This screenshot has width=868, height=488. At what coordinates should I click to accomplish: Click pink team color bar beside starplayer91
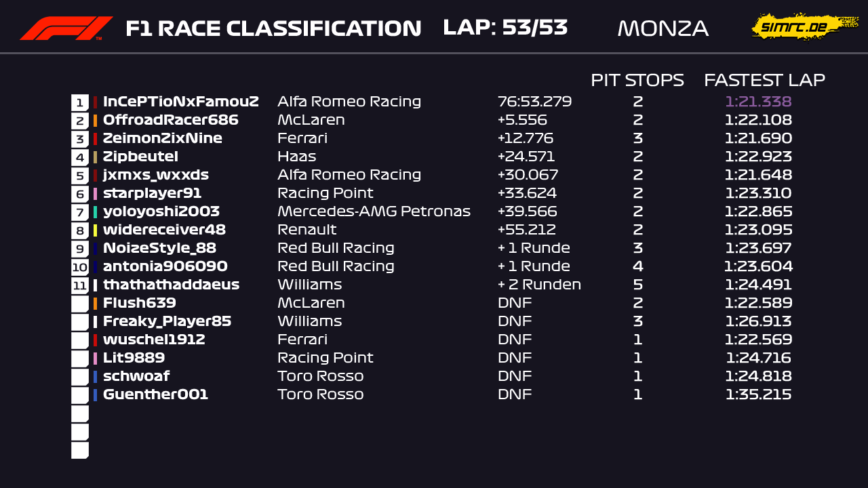click(95, 194)
